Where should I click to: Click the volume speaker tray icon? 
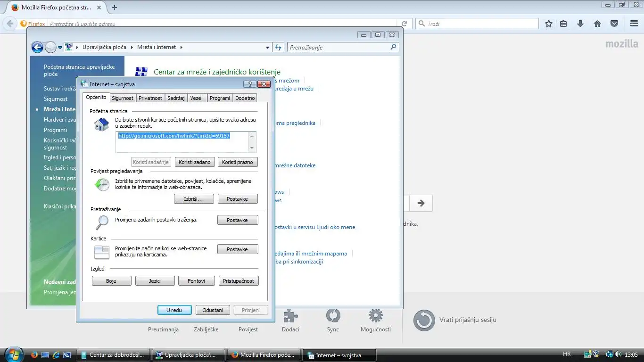618,354
